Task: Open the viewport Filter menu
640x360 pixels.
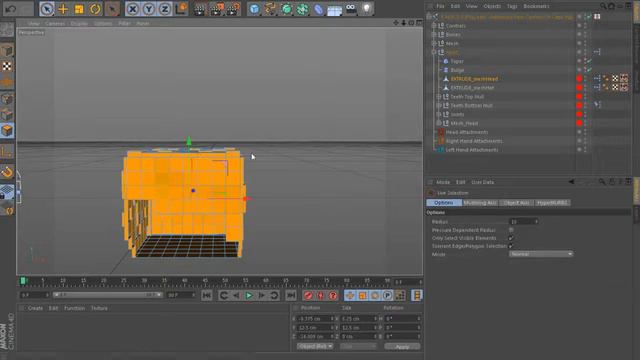Action: pyautogui.click(x=124, y=24)
